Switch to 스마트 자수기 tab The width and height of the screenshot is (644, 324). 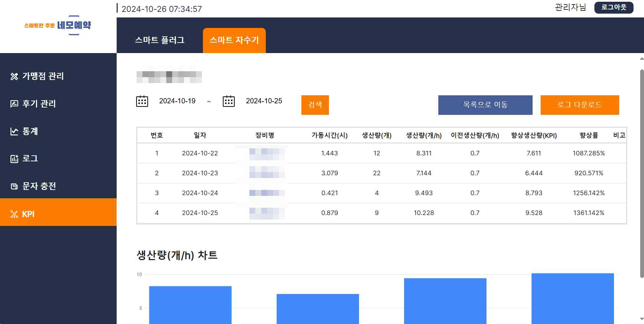tap(234, 40)
